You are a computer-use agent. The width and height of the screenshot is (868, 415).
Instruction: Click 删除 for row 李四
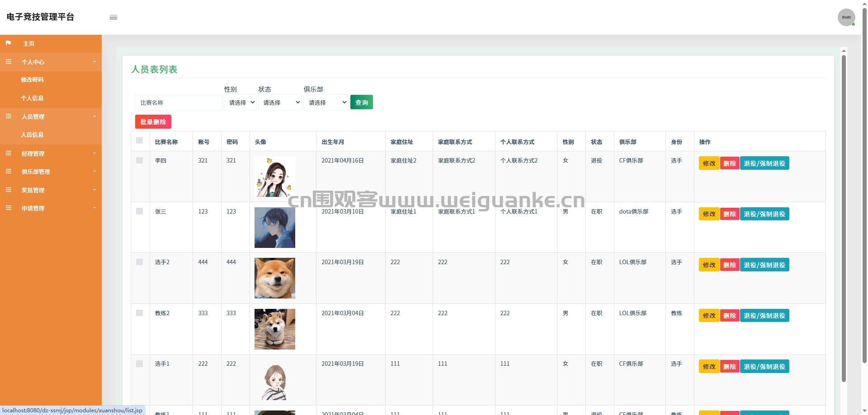pyautogui.click(x=730, y=163)
